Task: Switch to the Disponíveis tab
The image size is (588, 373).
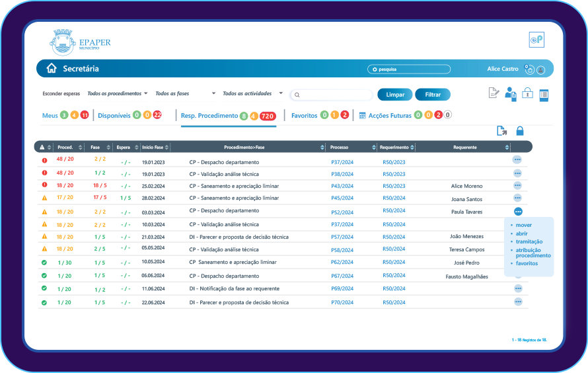Action: coord(114,115)
